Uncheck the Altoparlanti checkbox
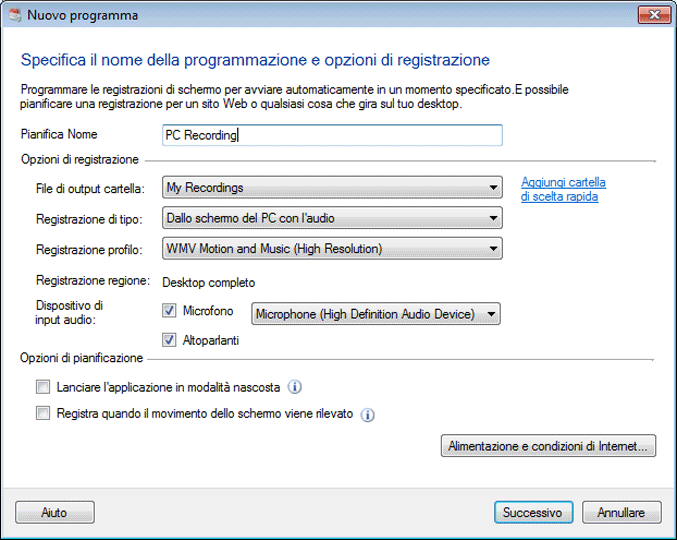This screenshot has height=540, width=677. [169, 340]
